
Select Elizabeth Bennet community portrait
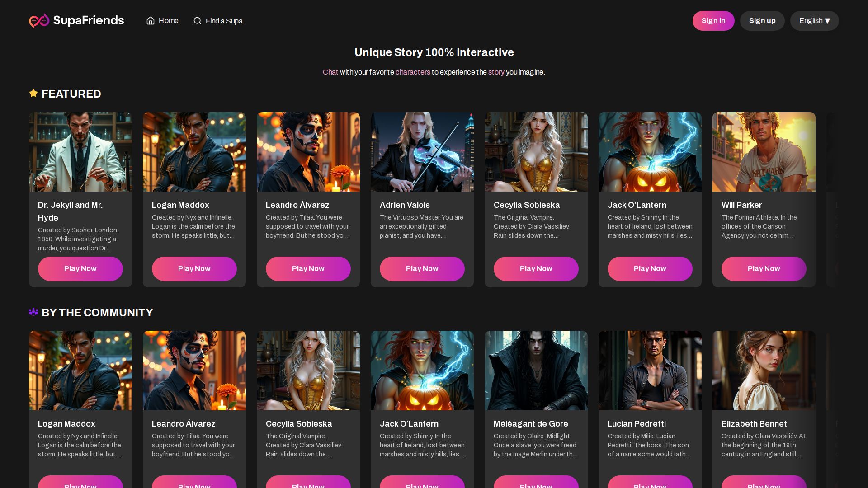pyautogui.click(x=764, y=371)
